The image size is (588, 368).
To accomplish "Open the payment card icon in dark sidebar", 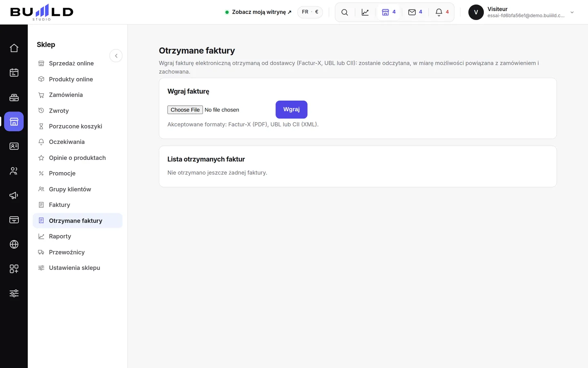I will [x=14, y=220].
